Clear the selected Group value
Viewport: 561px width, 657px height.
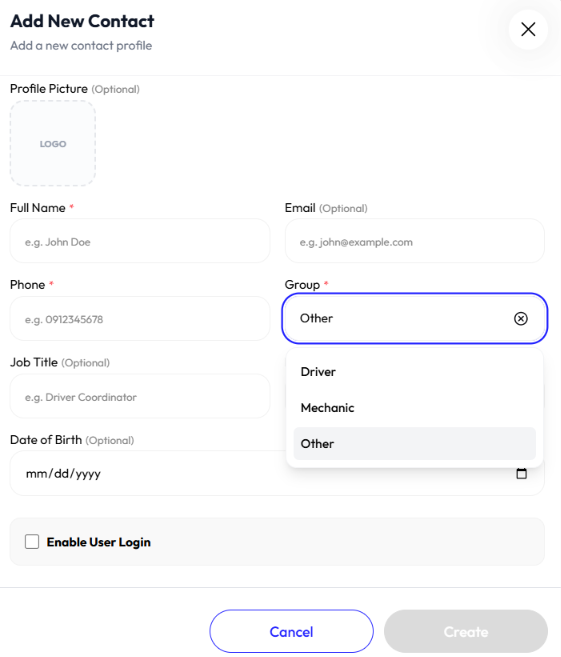click(x=520, y=318)
